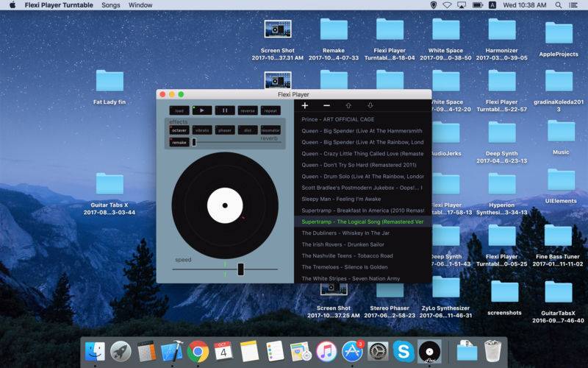Select Supertramp - Breakfast In America
Screen dimensions: 588x368
tap(362, 210)
